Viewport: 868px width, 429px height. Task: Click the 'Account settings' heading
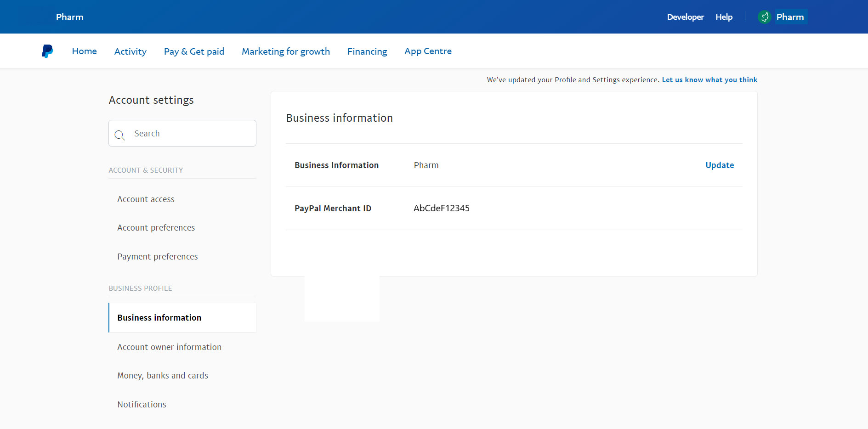151,100
